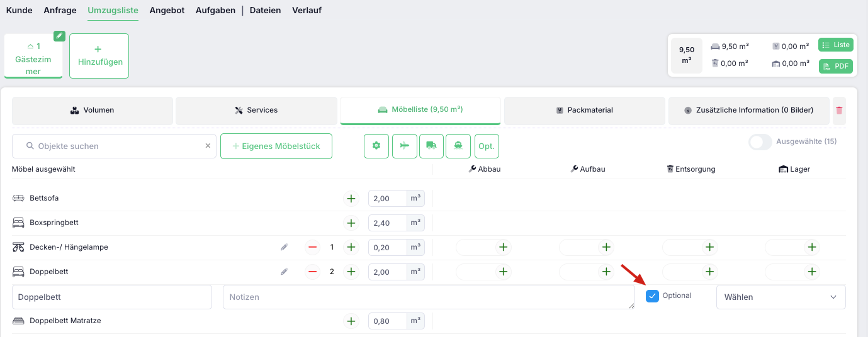Click the Opt. filter button
868x337 pixels.
[487, 146]
